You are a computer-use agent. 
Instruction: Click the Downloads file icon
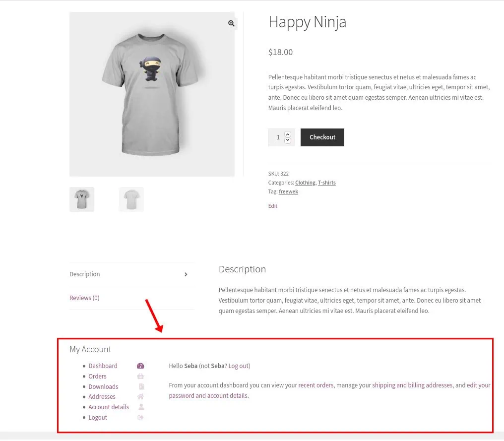140,386
